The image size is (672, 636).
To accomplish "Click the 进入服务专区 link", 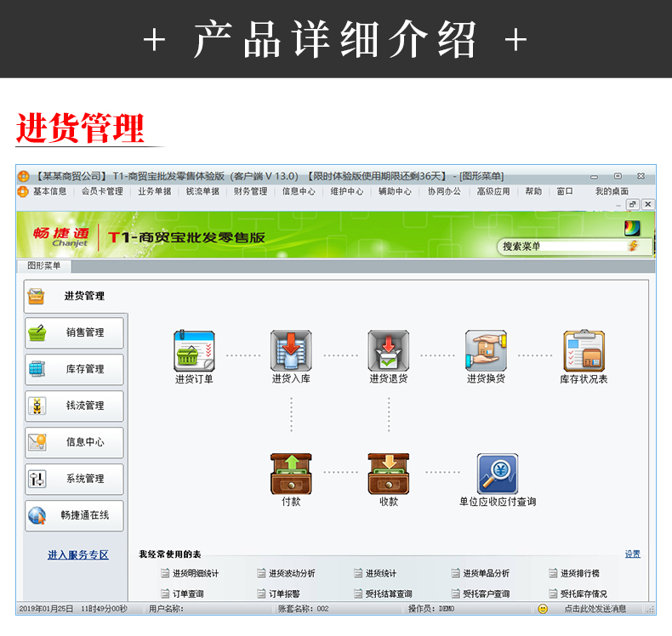I will click(x=77, y=555).
